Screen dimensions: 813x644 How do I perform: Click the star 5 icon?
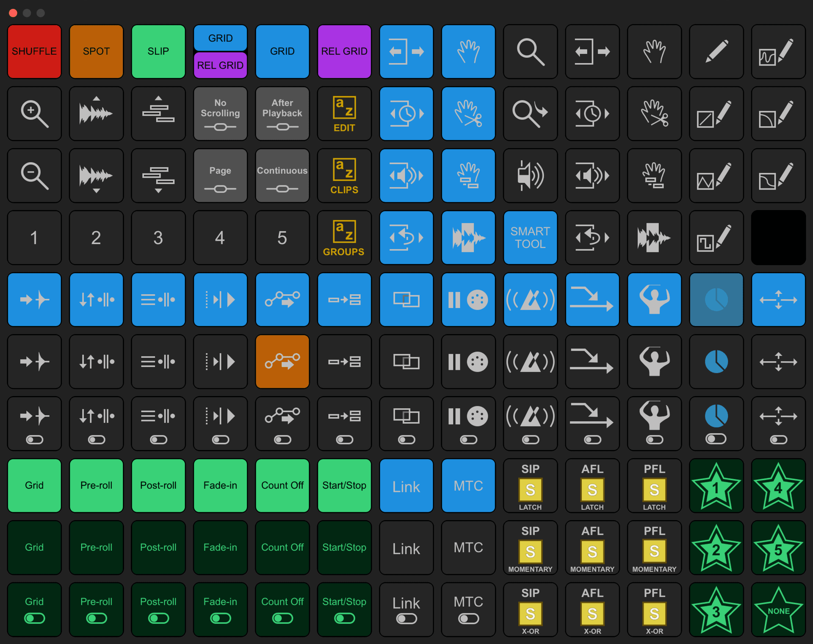pyautogui.click(x=778, y=547)
